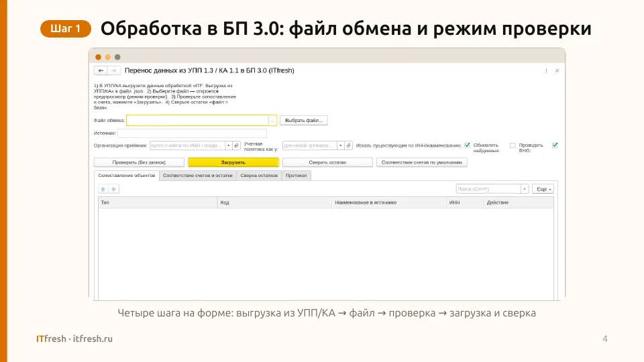Click the ИНН column header
Screen dimensions: 644x362
465,202
